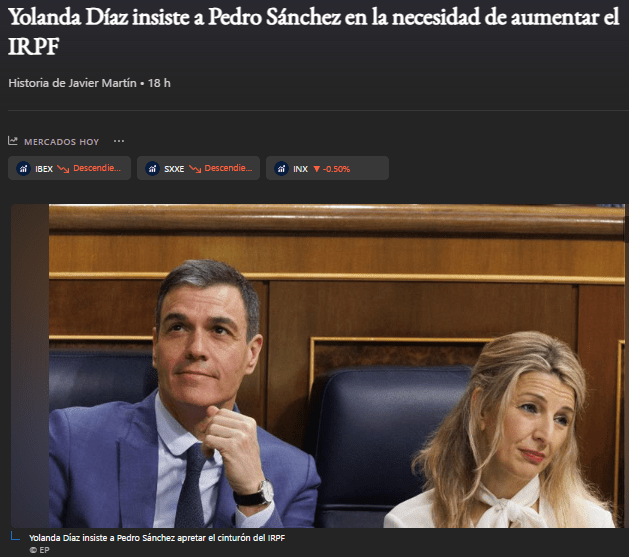Open the 'MERCADOS HOY' section heading
Screen dimensions: 629x557
tap(61, 142)
